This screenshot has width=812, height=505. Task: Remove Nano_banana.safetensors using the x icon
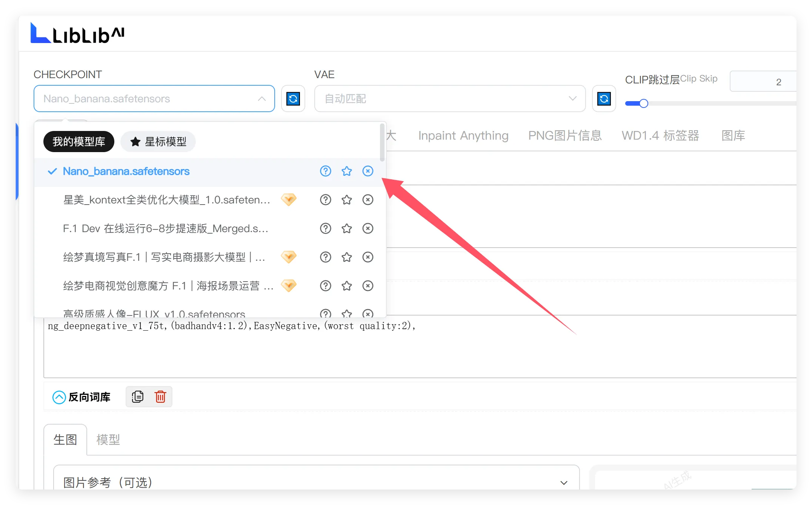tap(368, 171)
